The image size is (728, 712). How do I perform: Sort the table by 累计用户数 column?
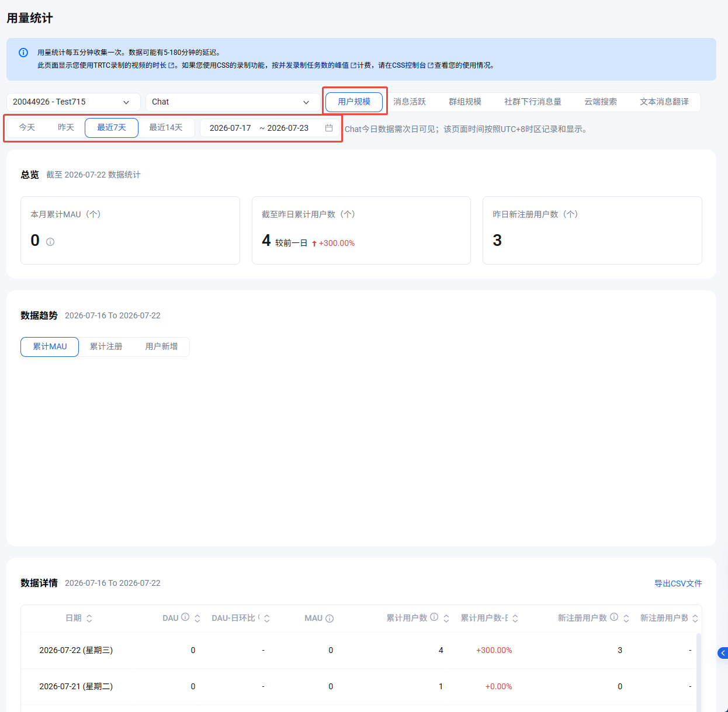[446, 619]
